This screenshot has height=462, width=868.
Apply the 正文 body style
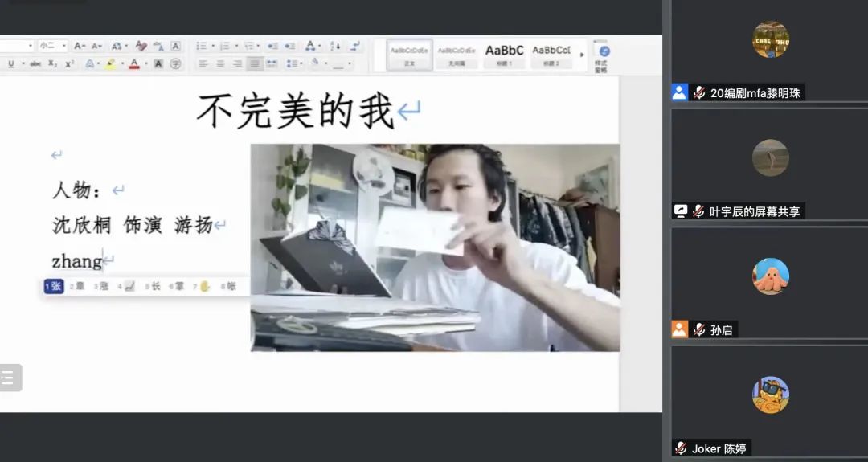[x=409, y=54]
